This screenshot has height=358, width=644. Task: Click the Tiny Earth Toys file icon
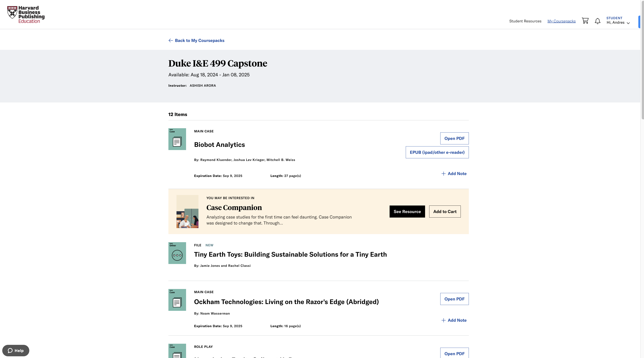click(177, 253)
